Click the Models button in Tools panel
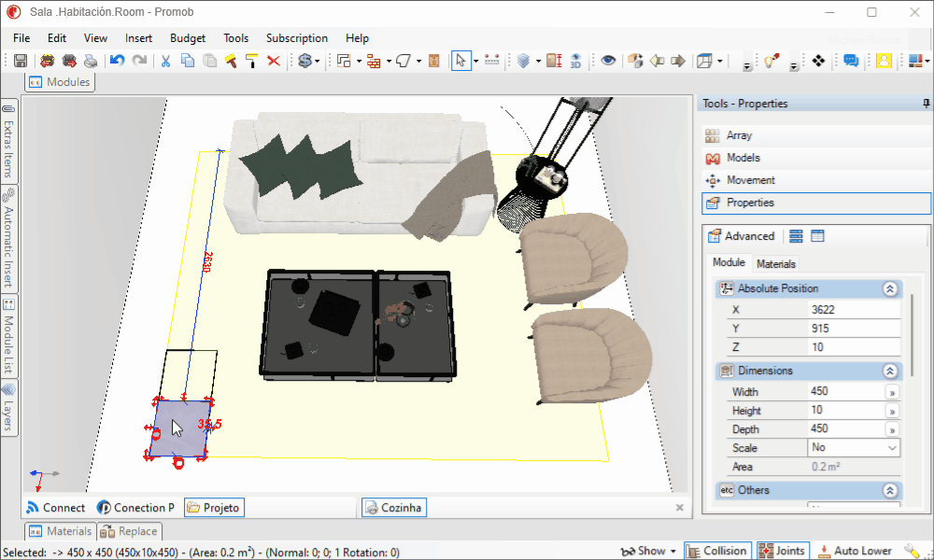Image resolution: width=934 pixels, height=560 pixels. tap(743, 158)
